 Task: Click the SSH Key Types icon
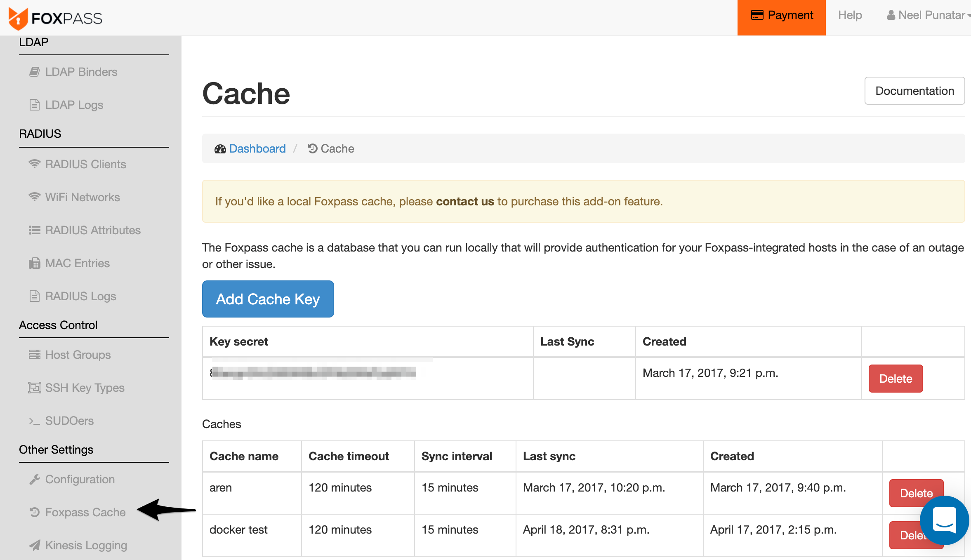[35, 388]
